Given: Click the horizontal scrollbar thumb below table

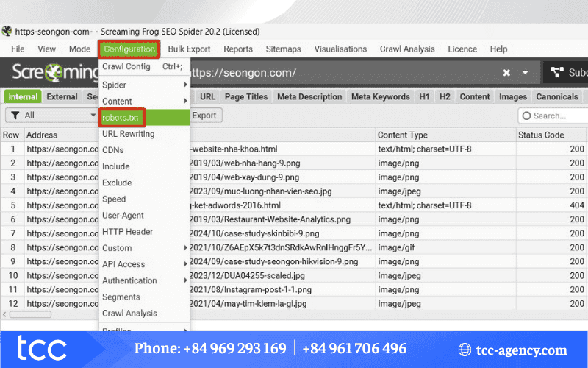Looking at the screenshot, I should pos(30,315).
